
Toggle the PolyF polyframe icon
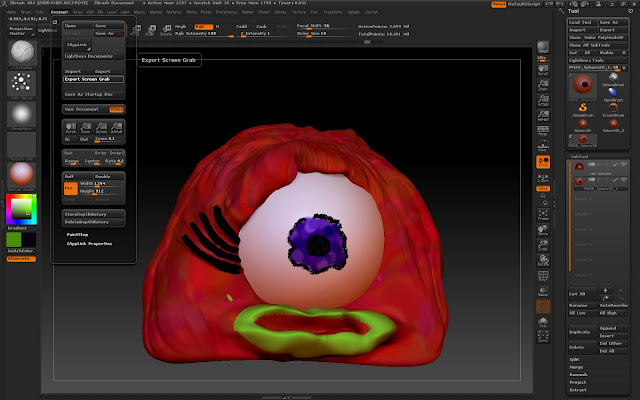[543, 276]
